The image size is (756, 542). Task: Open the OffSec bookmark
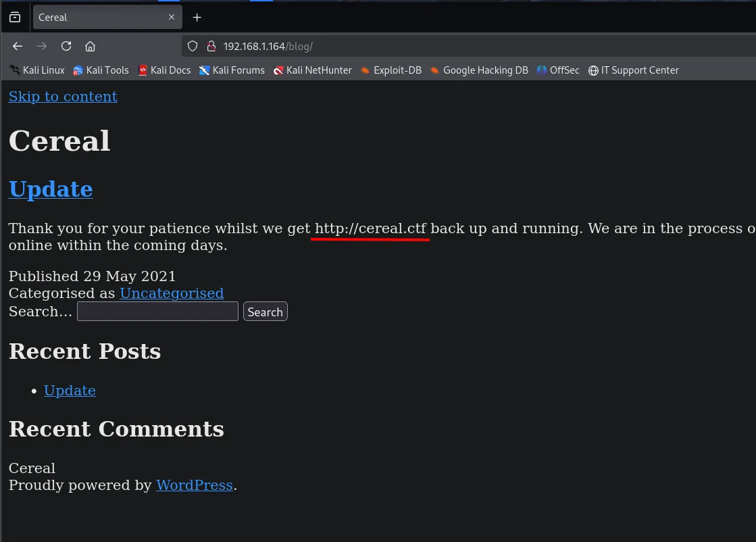click(558, 70)
